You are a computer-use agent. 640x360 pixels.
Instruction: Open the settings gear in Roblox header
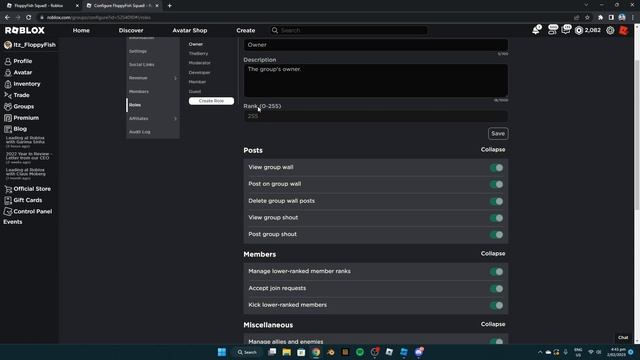tap(610, 31)
